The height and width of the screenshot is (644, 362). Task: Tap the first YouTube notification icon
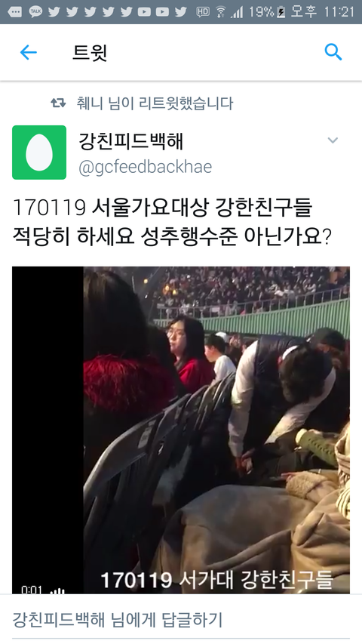tap(144, 12)
